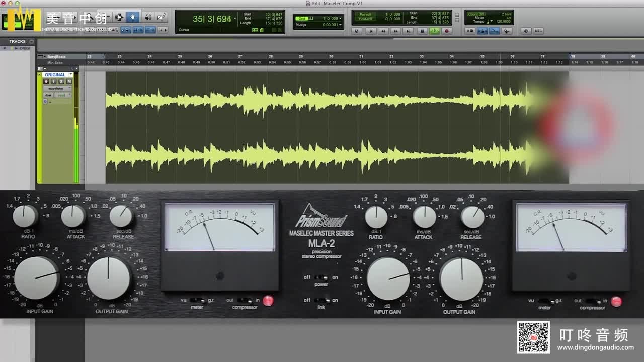Click the right channel ATTACK knob
644x362 pixels.
(x=425, y=217)
